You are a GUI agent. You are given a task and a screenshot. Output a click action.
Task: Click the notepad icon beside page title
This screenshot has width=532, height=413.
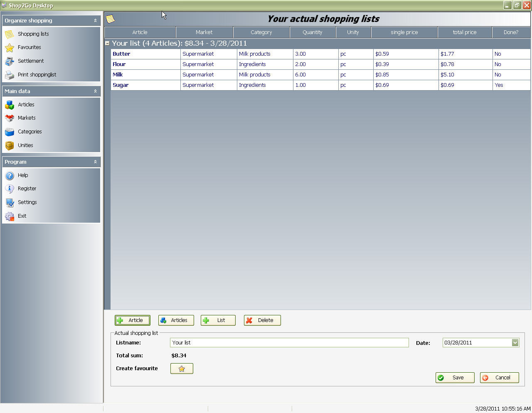[x=110, y=19]
